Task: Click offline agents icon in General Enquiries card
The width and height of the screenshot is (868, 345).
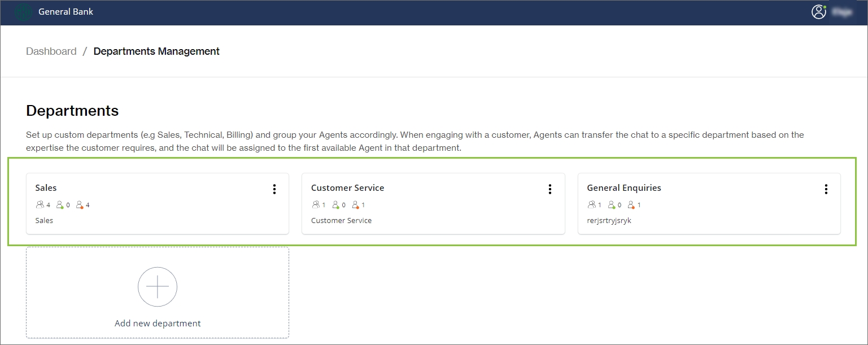Action: click(631, 205)
